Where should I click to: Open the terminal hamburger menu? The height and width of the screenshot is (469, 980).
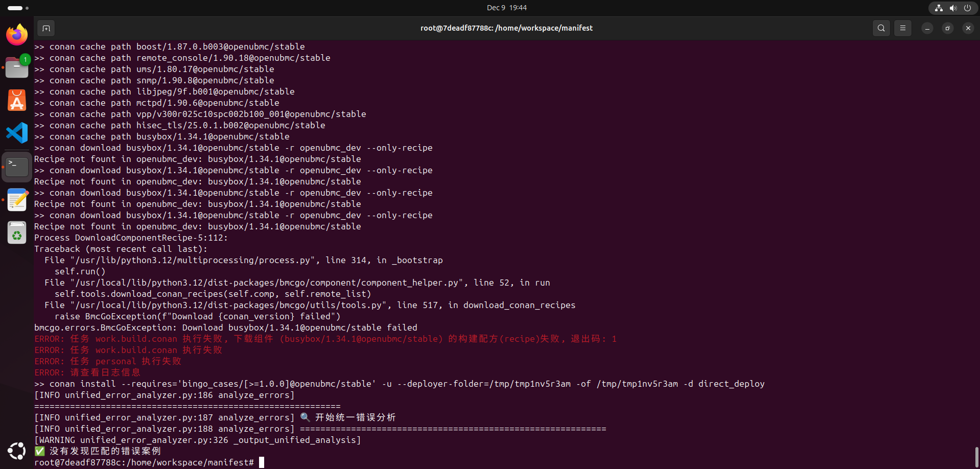[903, 28]
